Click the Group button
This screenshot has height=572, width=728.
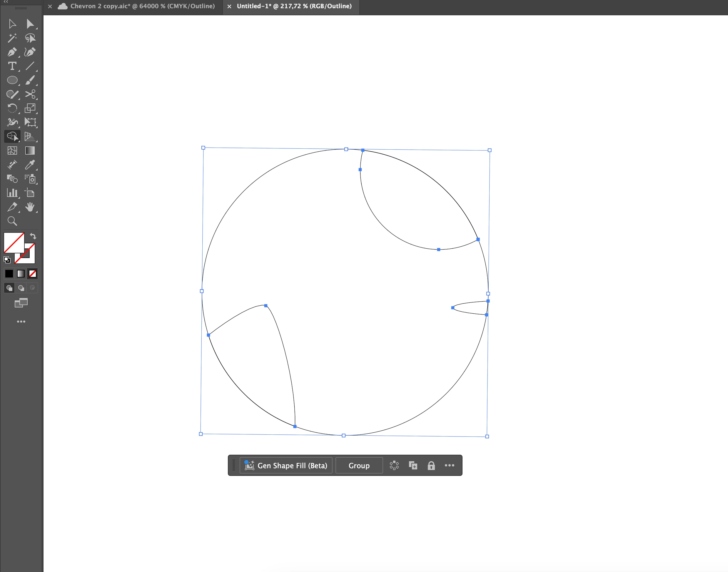(359, 466)
